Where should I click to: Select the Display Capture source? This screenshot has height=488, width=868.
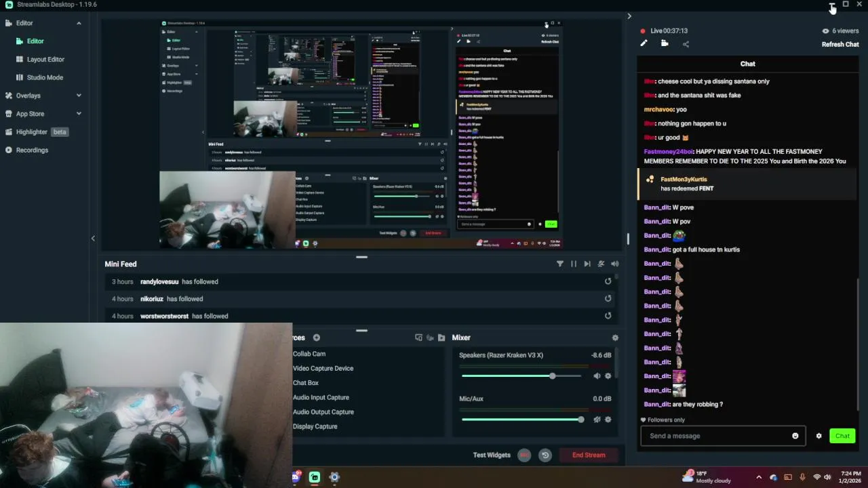click(x=315, y=426)
